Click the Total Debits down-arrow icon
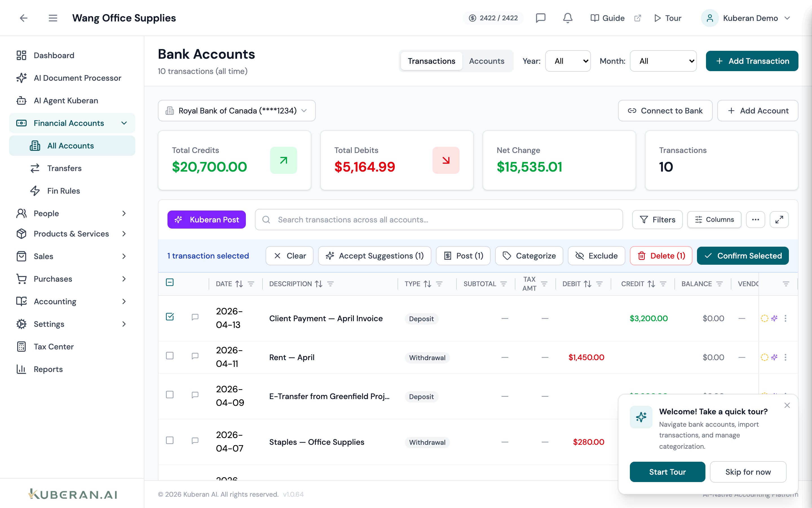The width and height of the screenshot is (812, 508). pyautogui.click(x=445, y=160)
